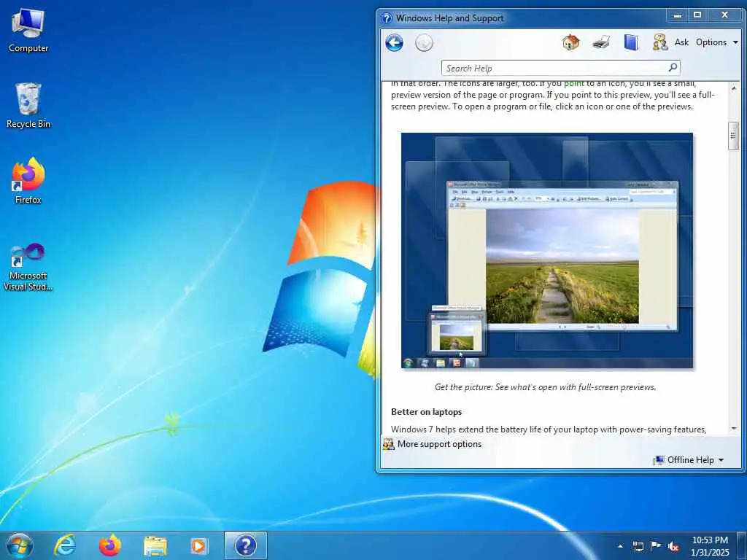This screenshot has height=560, width=747.
Task: Click the Help and Support taskbar button
Action: (246, 545)
